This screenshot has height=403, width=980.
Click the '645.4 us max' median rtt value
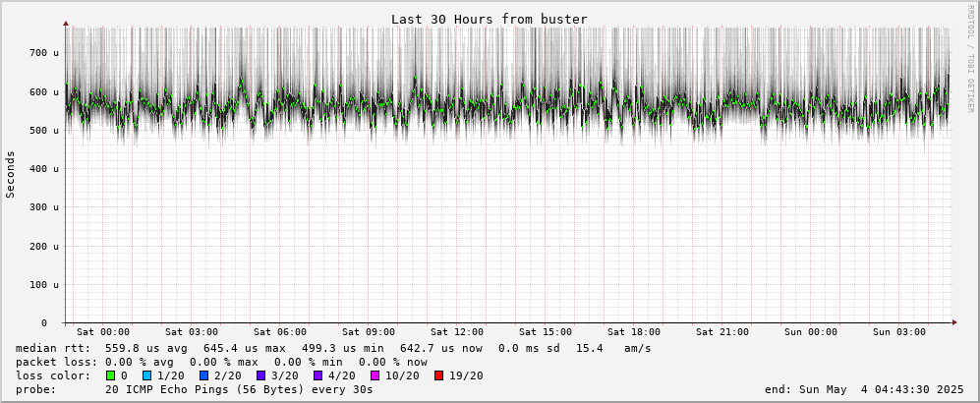[x=245, y=349]
